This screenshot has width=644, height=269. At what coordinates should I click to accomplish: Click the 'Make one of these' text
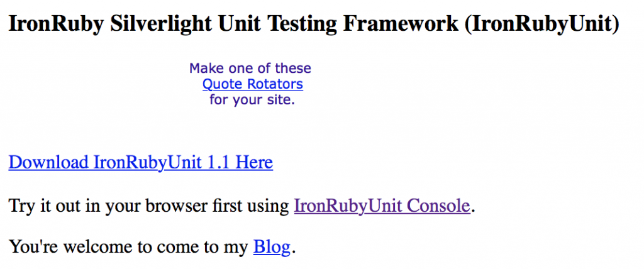(x=250, y=68)
